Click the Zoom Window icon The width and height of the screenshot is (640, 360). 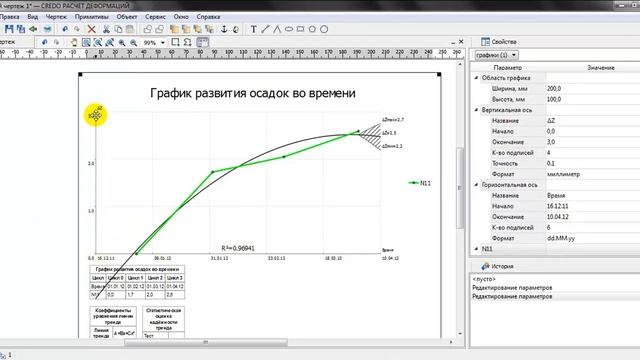(86, 42)
